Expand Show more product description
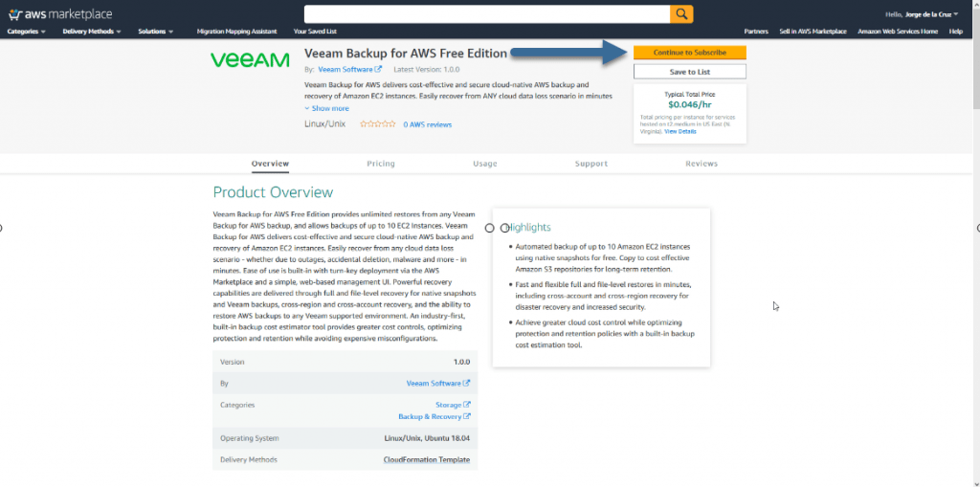Viewport: 980px width, 487px height. click(x=327, y=108)
